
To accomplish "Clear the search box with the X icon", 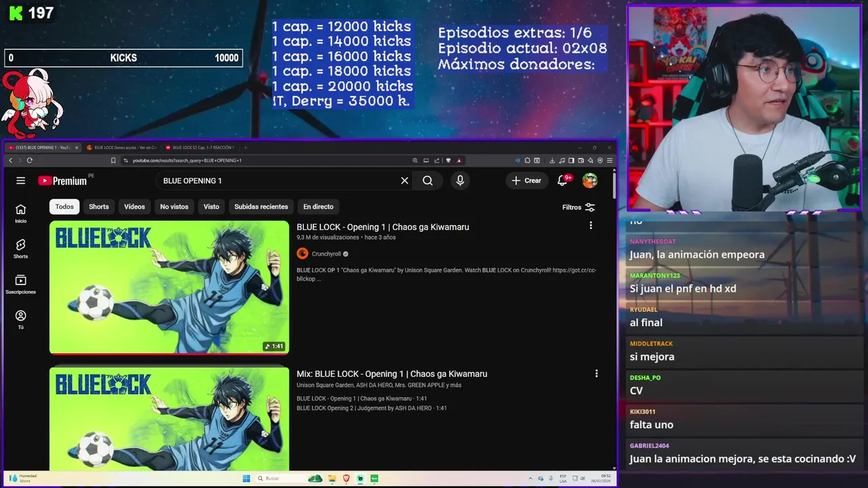I will click(x=405, y=180).
